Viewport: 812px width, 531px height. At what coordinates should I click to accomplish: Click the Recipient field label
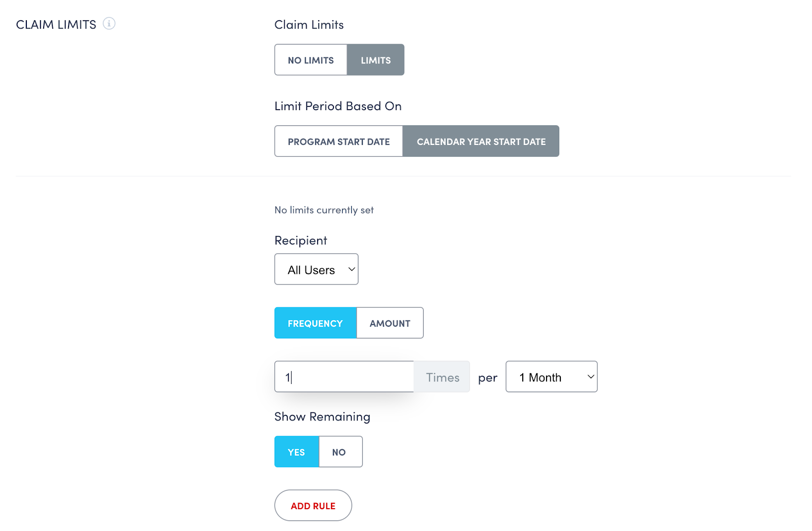pyautogui.click(x=300, y=240)
